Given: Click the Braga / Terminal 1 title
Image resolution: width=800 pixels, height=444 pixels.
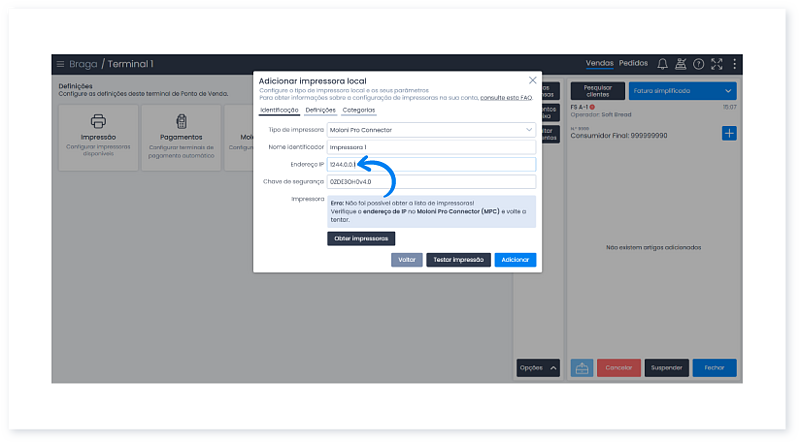Looking at the screenshot, I should 111,64.
